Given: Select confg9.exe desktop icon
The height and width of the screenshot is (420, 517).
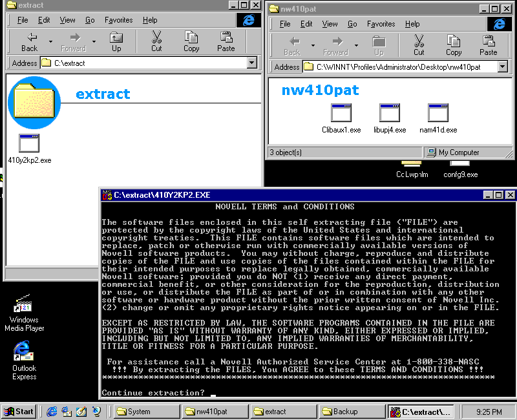Looking at the screenshot, I should tap(460, 169).
